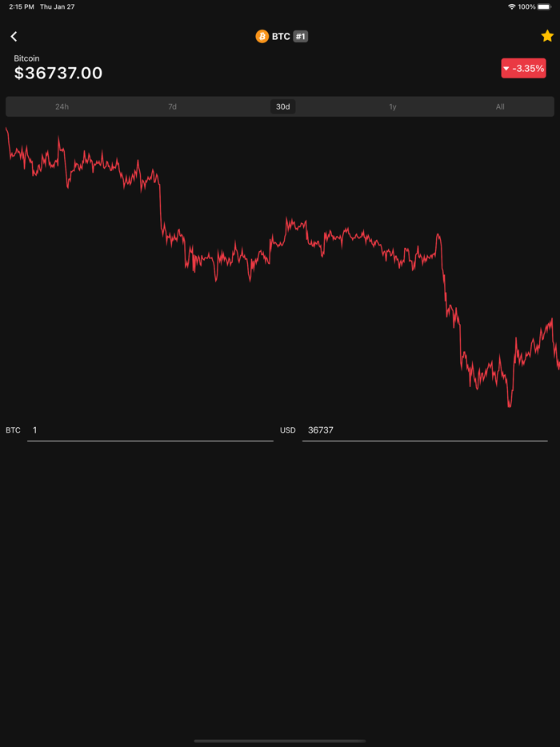Screen dimensions: 560x747
Task: Tap the Wi-Fi icon in status bar
Action: 512,6
